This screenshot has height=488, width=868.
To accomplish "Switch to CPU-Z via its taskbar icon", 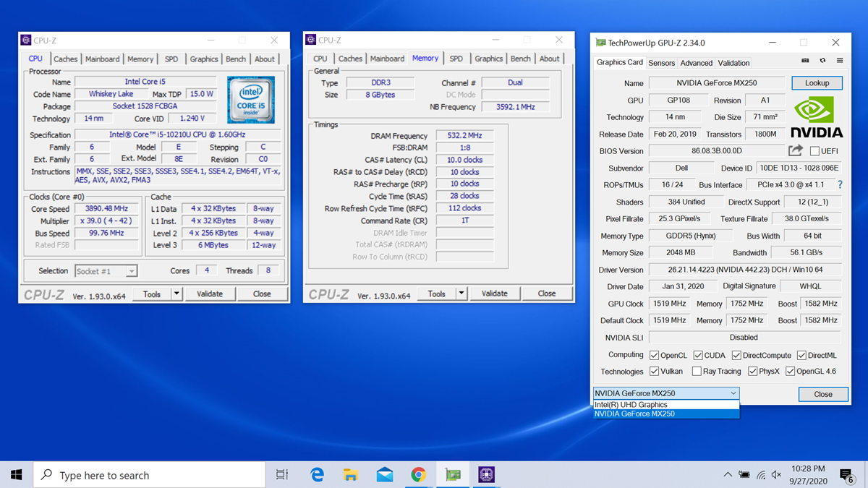I will [486, 475].
